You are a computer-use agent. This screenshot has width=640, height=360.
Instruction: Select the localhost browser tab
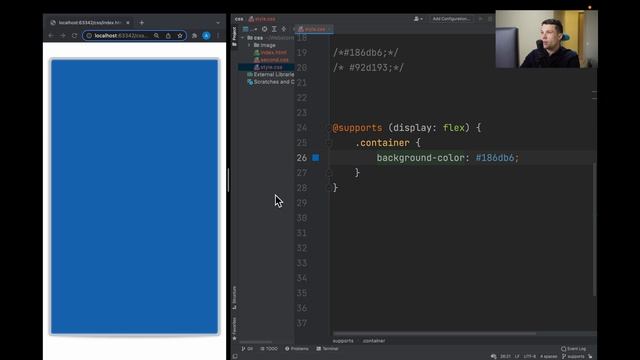pyautogui.click(x=90, y=23)
